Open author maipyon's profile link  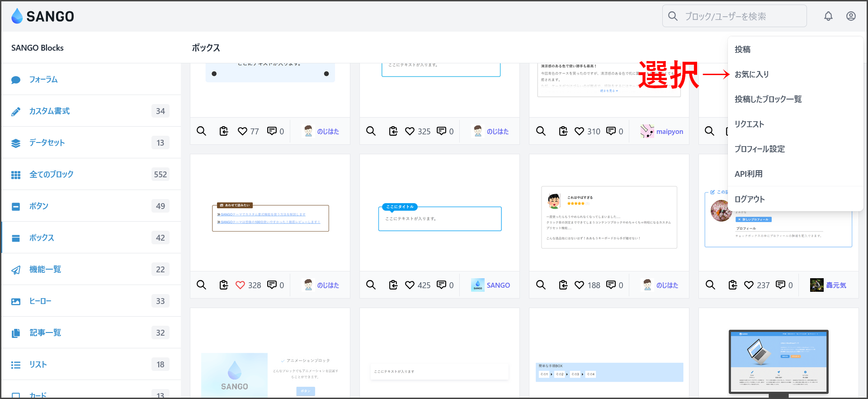click(669, 132)
